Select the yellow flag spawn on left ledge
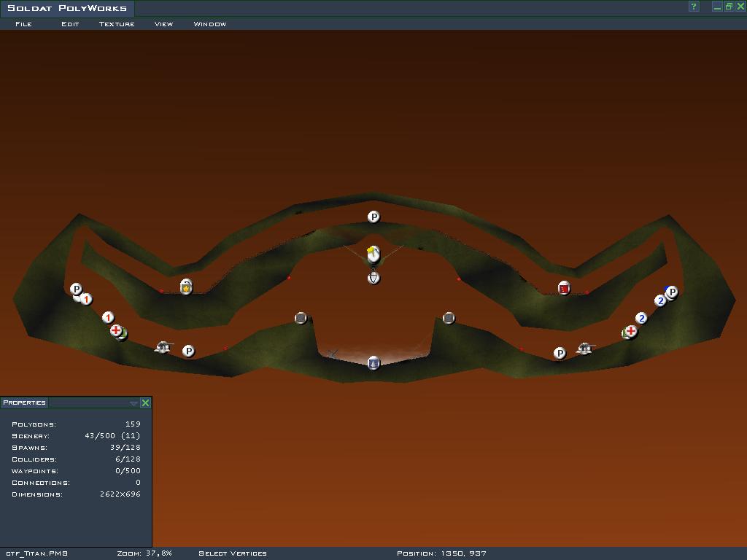Image resolution: width=747 pixels, height=560 pixels. tap(186, 287)
